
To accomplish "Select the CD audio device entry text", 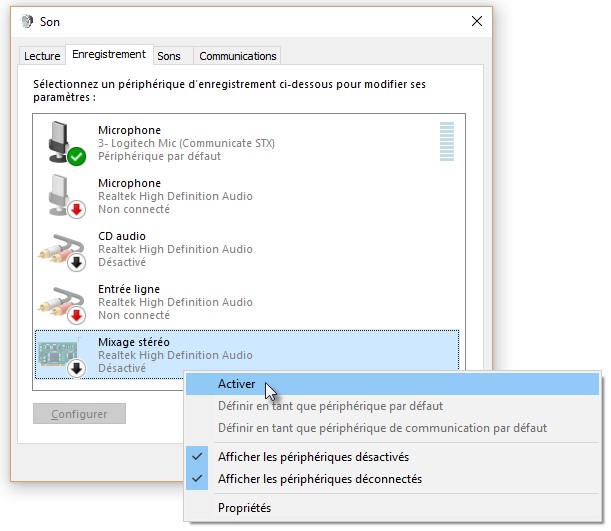I will coord(175,249).
